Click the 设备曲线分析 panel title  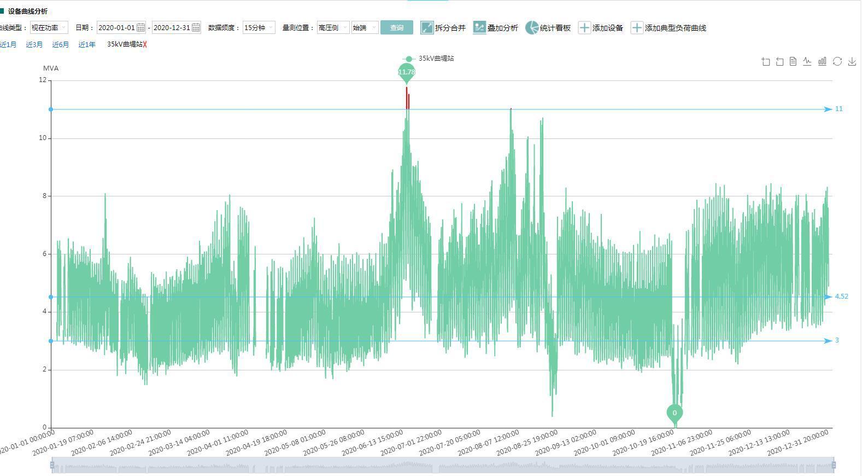tap(28, 11)
